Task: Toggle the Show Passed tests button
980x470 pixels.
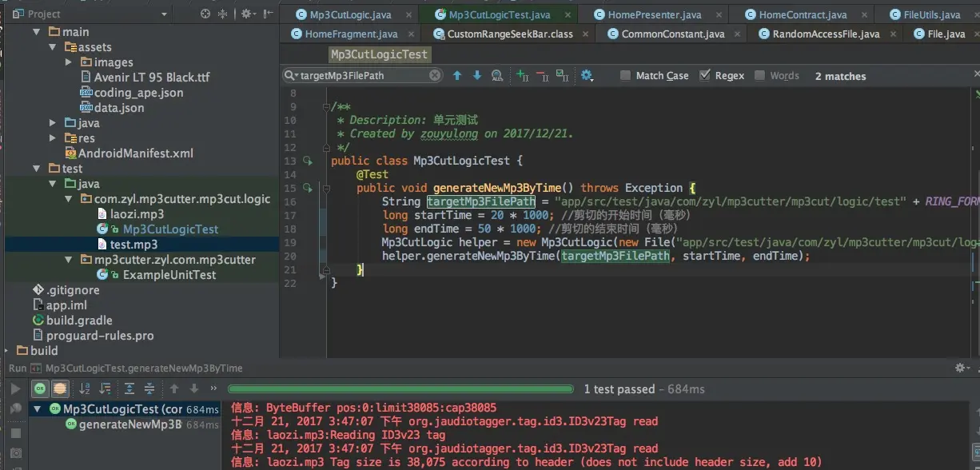Action: [x=40, y=389]
